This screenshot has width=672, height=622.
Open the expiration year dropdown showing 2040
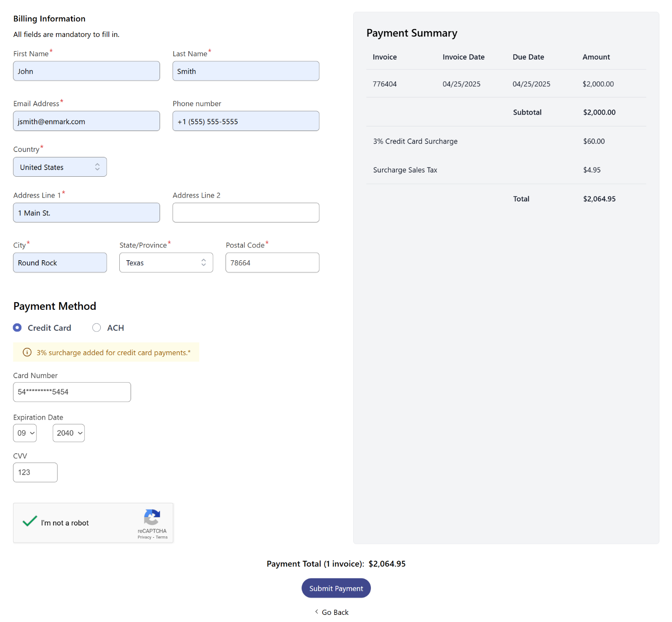click(68, 433)
